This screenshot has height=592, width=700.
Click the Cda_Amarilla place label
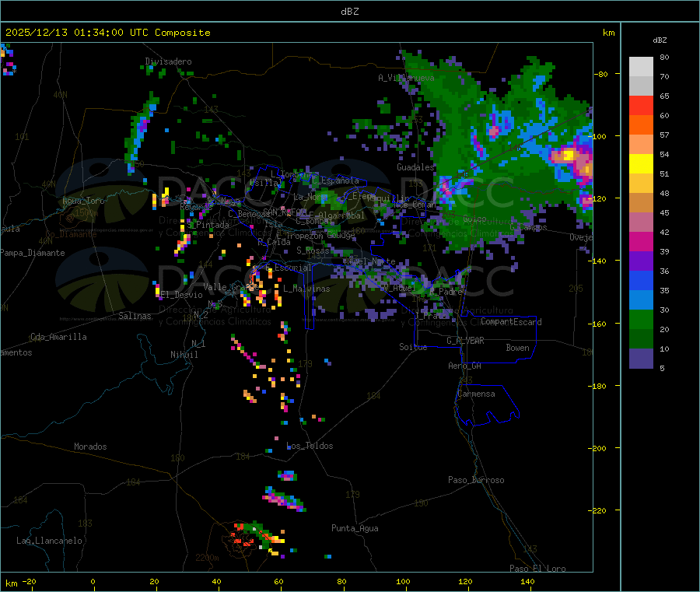point(58,337)
